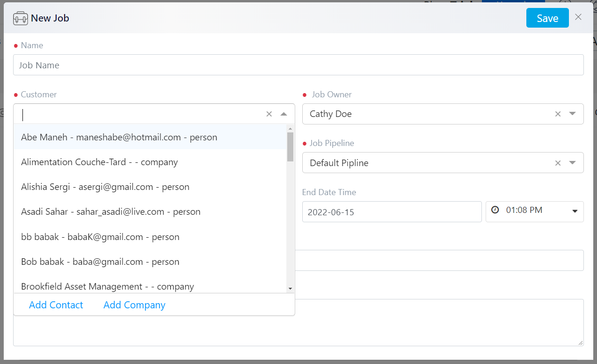Select bb babak customer entry
The image size is (597, 364).
click(150, 237)
